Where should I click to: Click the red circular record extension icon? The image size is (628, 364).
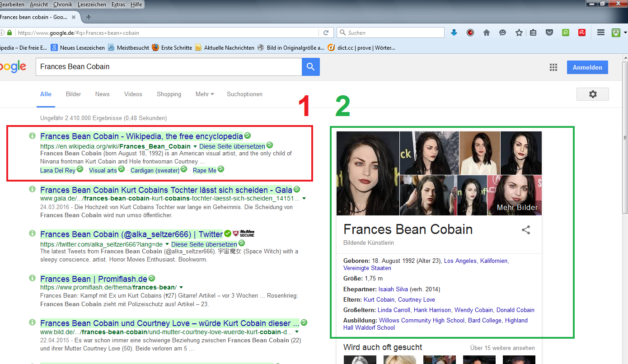click(470, 33)
